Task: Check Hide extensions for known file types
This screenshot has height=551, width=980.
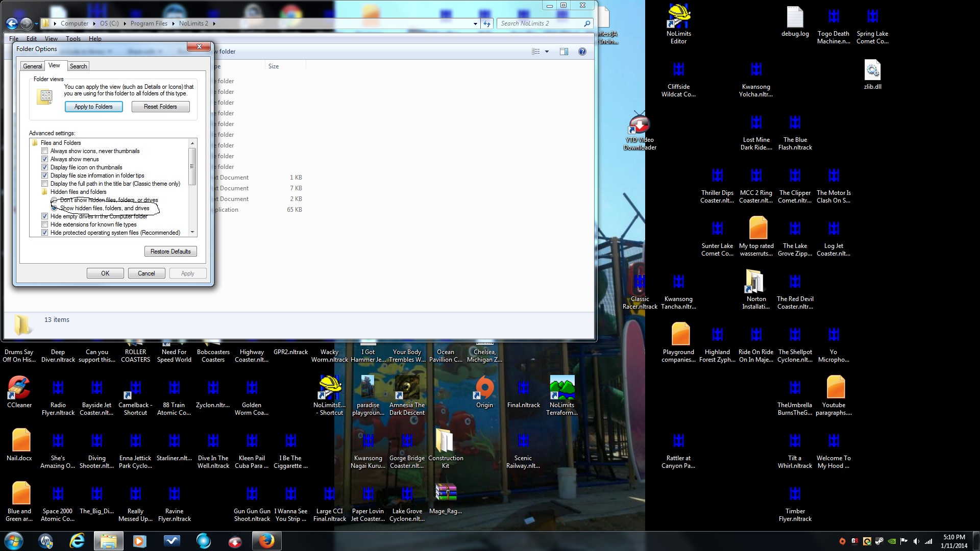Action: coord(44,224)
